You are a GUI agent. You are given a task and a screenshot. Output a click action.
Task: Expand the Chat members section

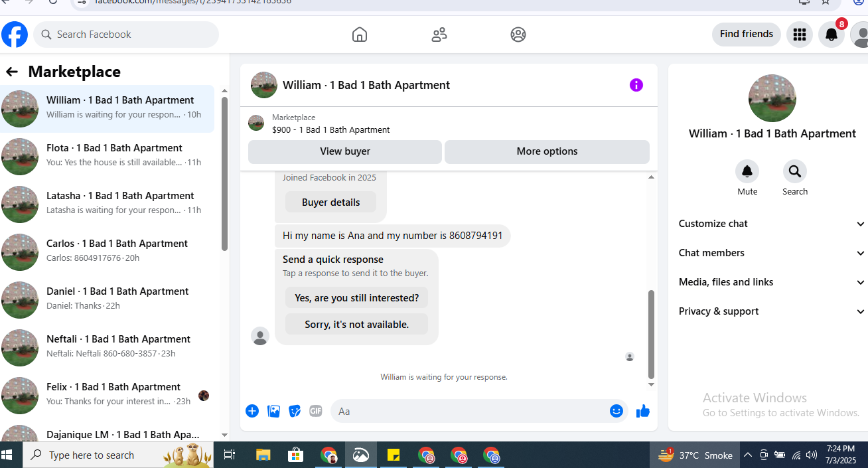(772, 253)
